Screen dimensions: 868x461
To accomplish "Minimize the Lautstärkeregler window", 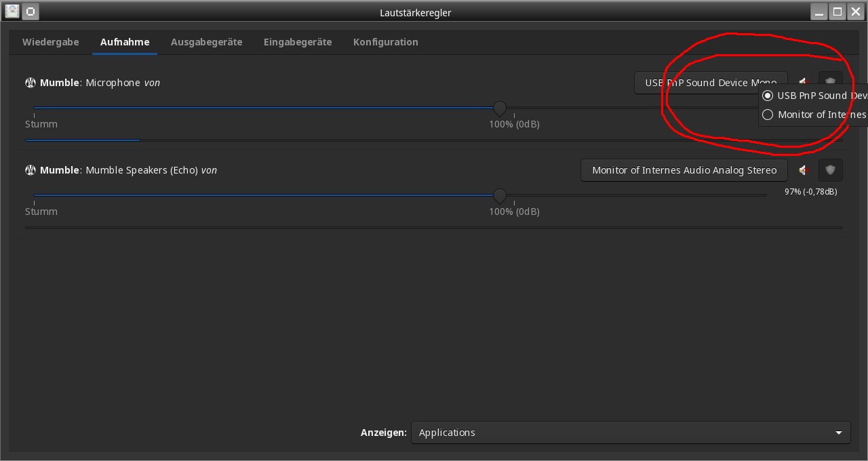I will (x=818, y=12).
